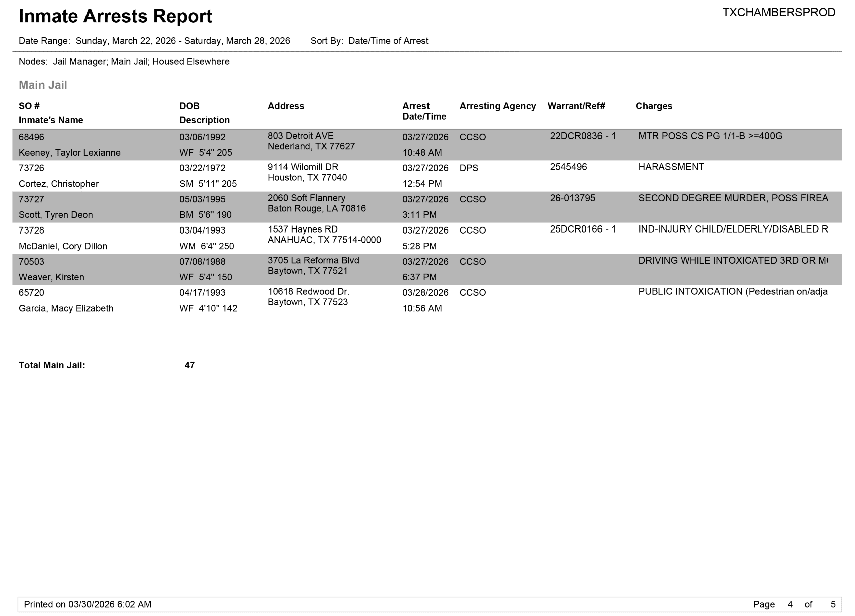The height and width of the screenshot is (616, 855).
Task: Click the Total Main Jail count 47
Action: (x=190, y=365)
